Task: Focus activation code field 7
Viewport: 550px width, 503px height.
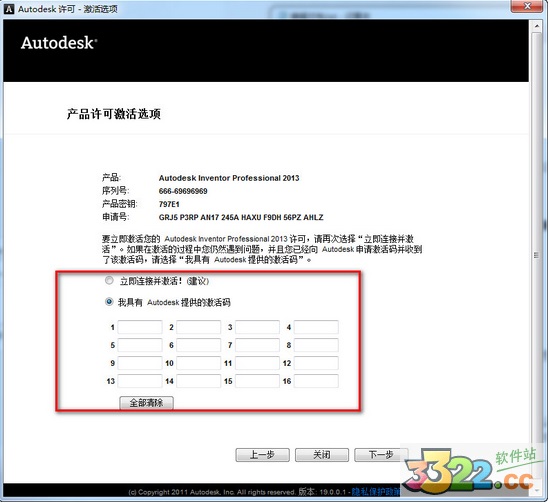Action: 257,345
